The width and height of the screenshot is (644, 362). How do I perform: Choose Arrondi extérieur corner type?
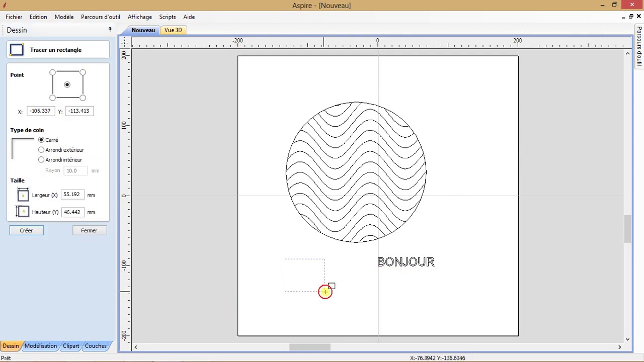coord(41,150)
